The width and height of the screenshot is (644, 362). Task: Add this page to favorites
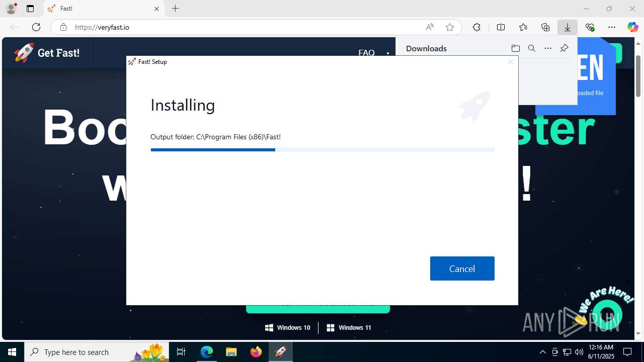[450, 27]
